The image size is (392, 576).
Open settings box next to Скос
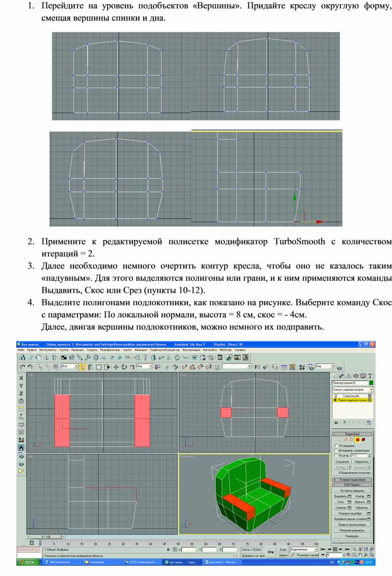coord(349,502)
